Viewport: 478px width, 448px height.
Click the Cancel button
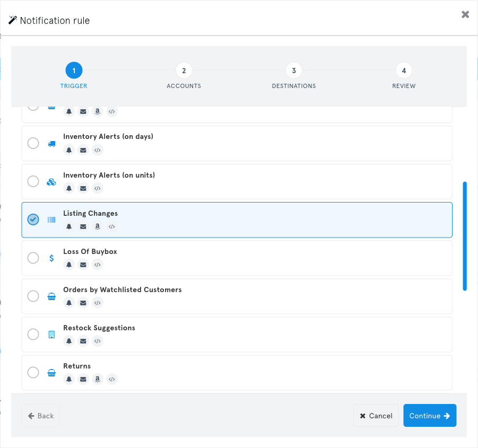coord(376,416)
